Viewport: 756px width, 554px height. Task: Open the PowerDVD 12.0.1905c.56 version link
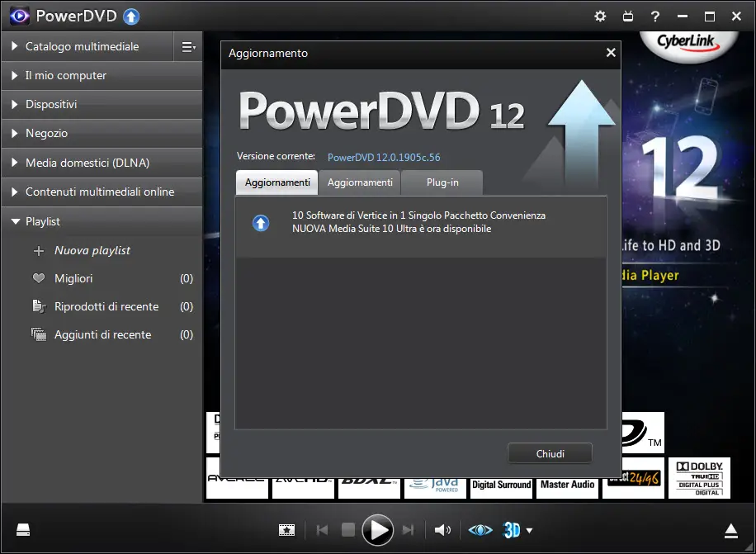(384, 157)
